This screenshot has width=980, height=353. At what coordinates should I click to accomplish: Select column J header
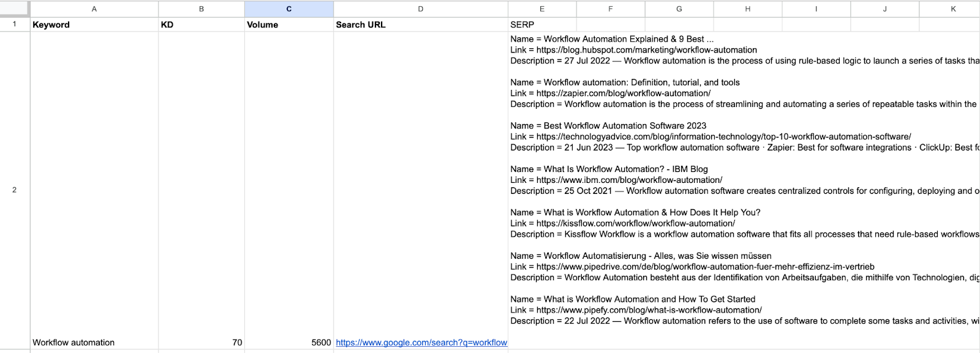pyautogui.click(x=885, y=9)
